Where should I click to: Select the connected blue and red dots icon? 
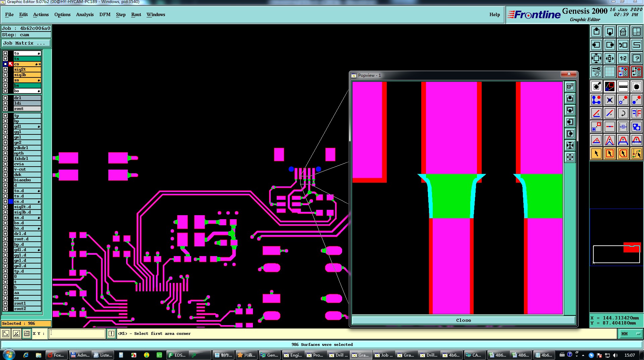596,100
